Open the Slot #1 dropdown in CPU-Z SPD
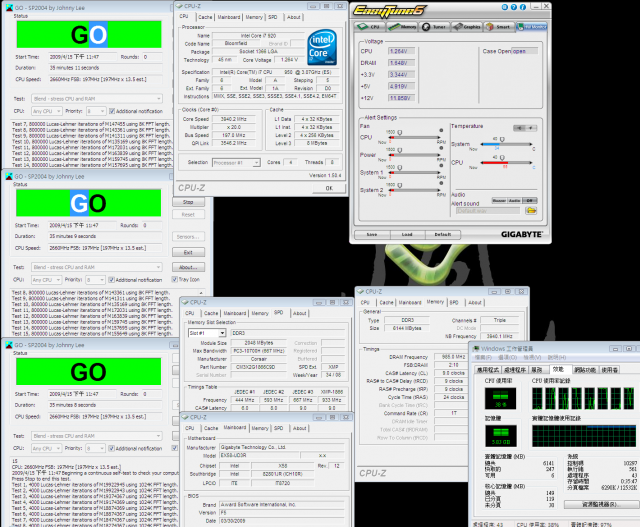This screenshot has height=527, width=640. pos(207,333)
